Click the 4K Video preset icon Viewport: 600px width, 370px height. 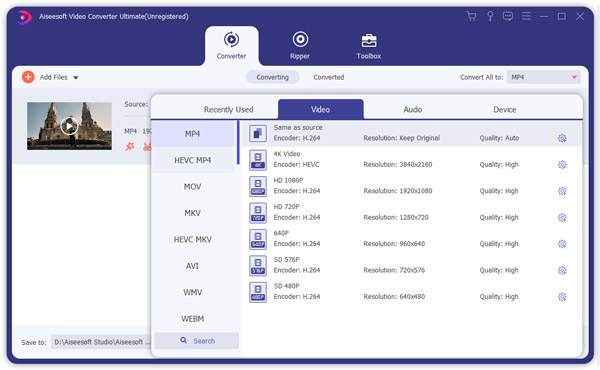coord(258,160)
